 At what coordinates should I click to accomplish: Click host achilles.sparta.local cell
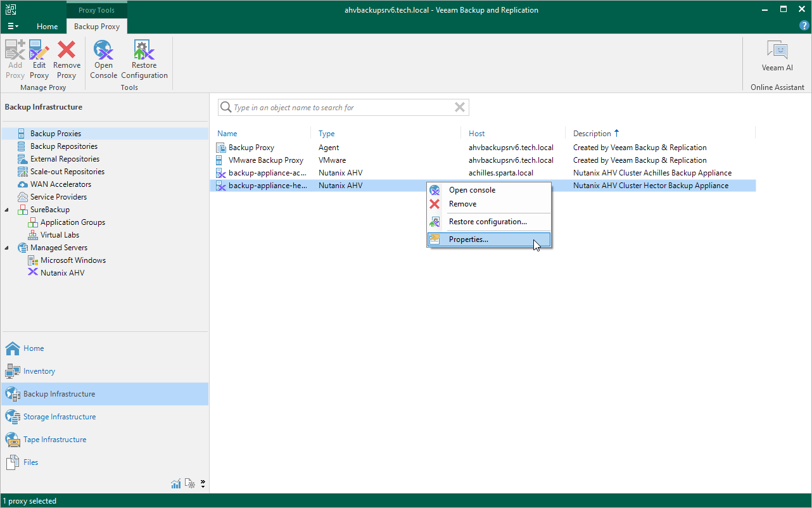[x=501, y=173]
